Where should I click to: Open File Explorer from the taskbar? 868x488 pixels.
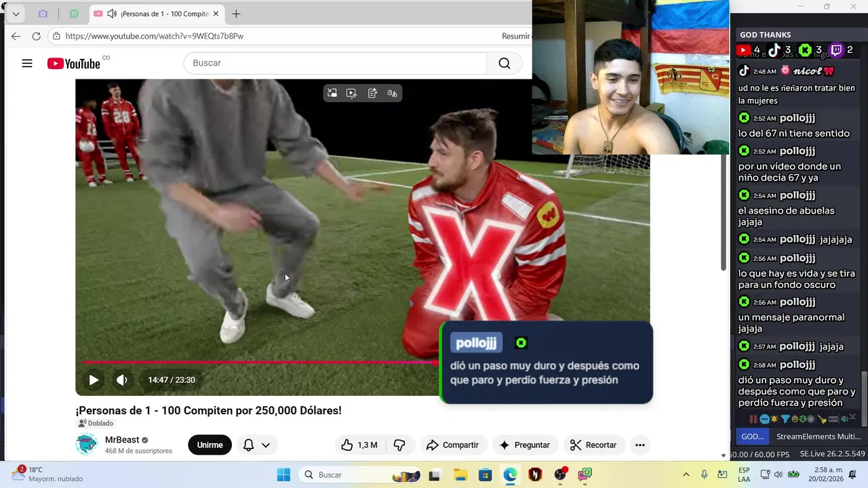460,474
